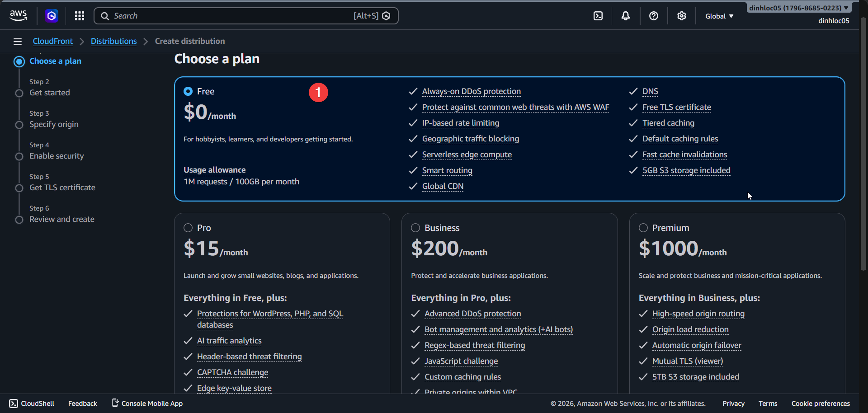This screenshot has height=413, width=868.
Task: Select the Premium plan radio button
Action: click(x=644, y=228)
